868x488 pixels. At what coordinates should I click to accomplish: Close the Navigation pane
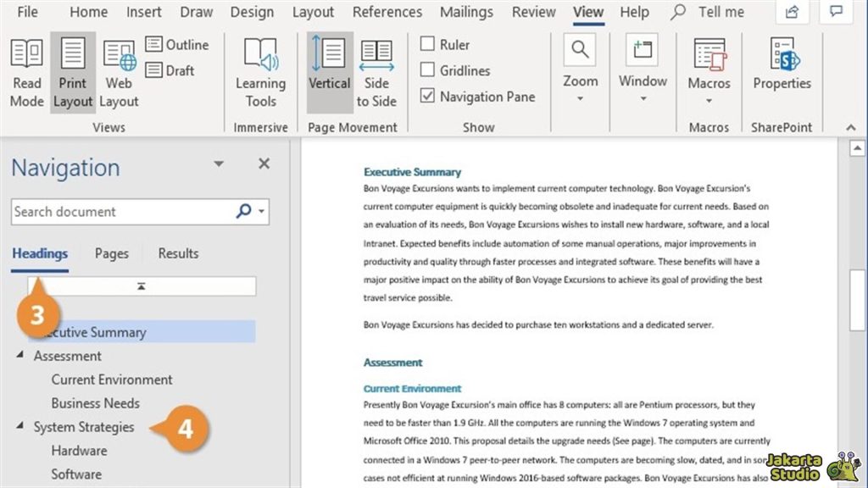[x=264, y=164]
